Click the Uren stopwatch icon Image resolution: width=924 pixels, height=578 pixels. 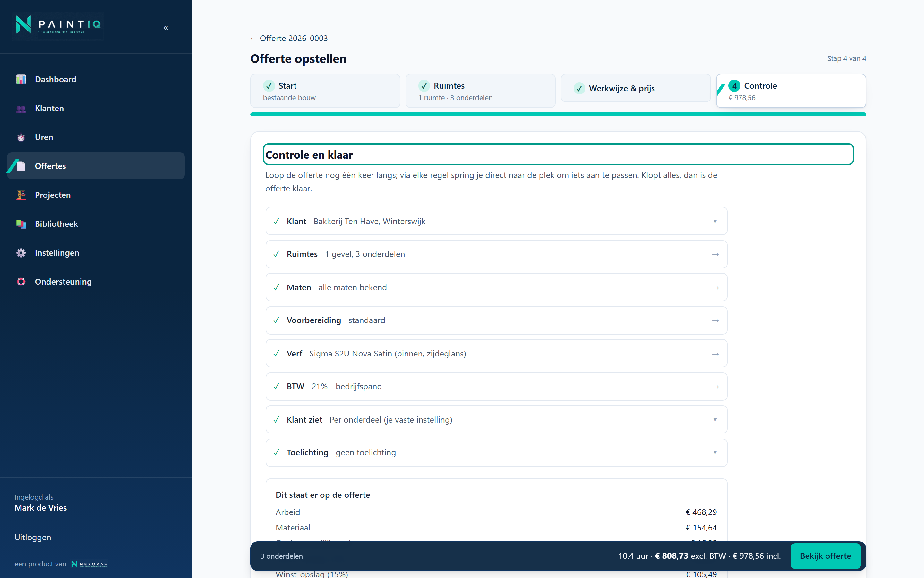[21, 137]
